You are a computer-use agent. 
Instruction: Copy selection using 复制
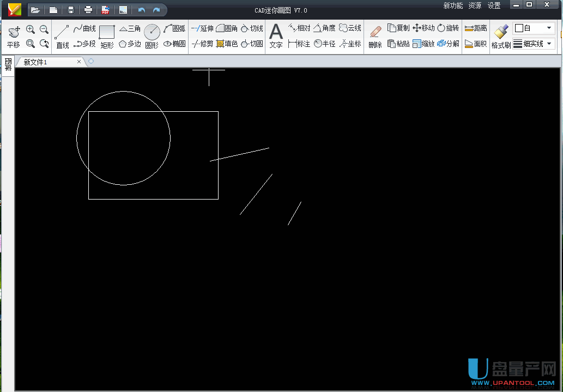[x=398, y=28]
